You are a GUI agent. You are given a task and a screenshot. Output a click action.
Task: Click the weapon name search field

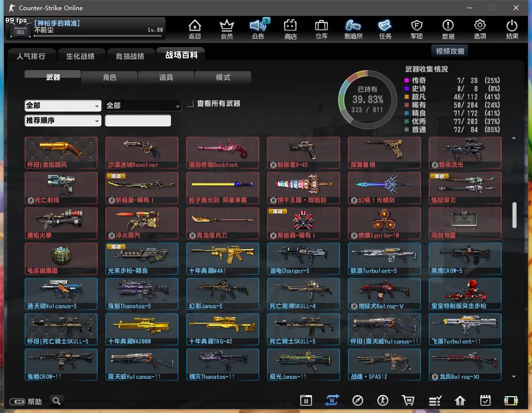(138, 120)
